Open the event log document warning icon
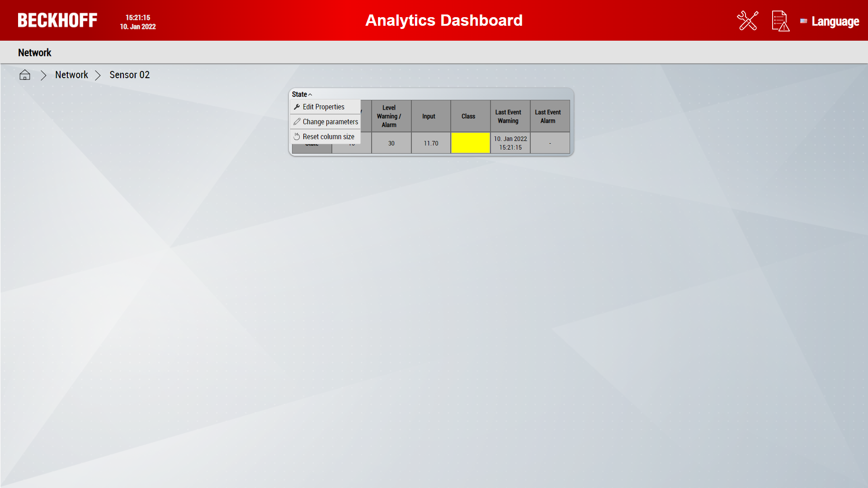Image resolution: width=868 pixels, height=488 pixels. pyautogui.click(x=781, y=21)
